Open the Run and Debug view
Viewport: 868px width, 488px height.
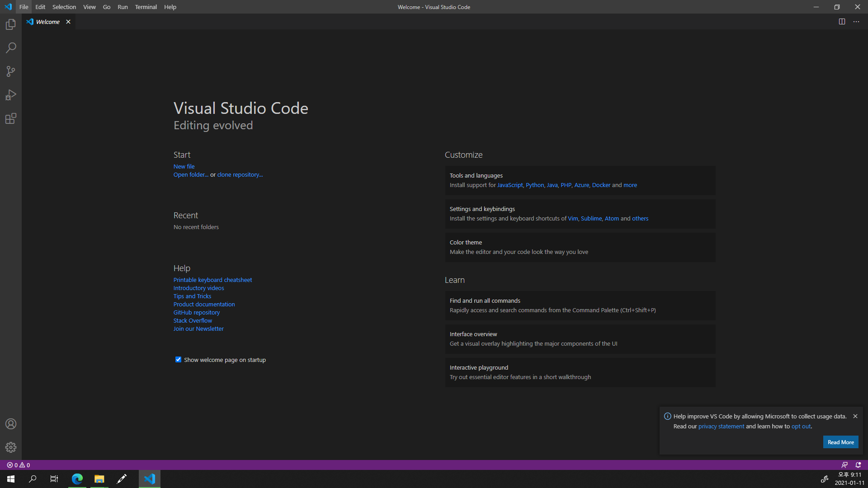coord(11,95)
